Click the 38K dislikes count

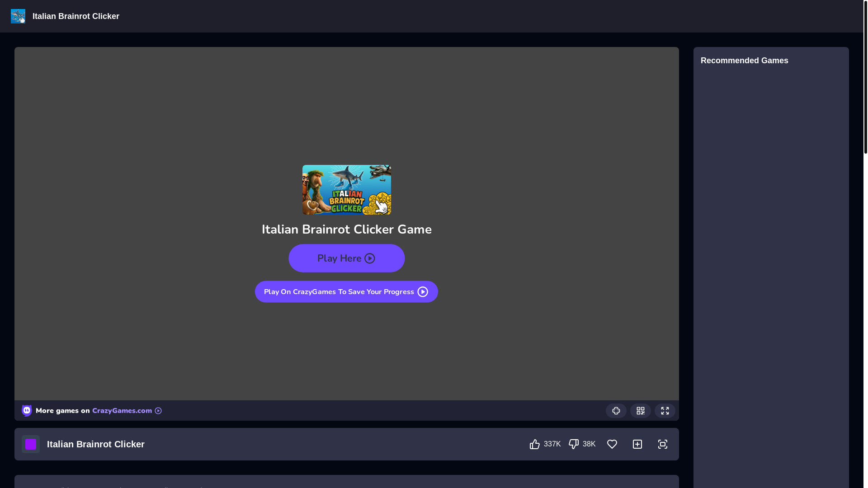[x=589, y=444]
